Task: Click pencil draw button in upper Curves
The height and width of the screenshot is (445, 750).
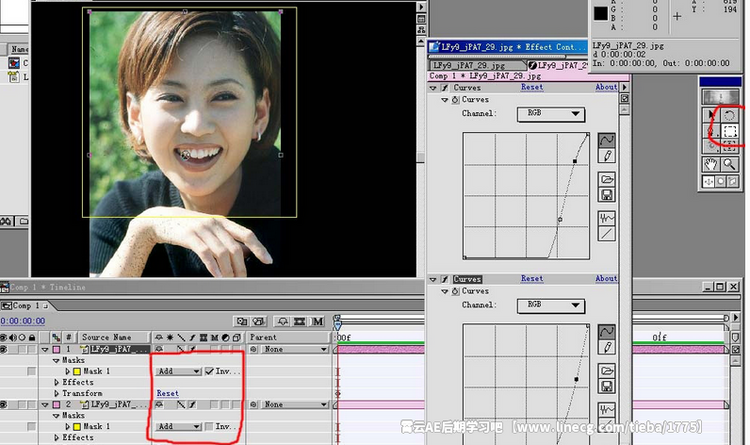Action: tap(607, 156)
